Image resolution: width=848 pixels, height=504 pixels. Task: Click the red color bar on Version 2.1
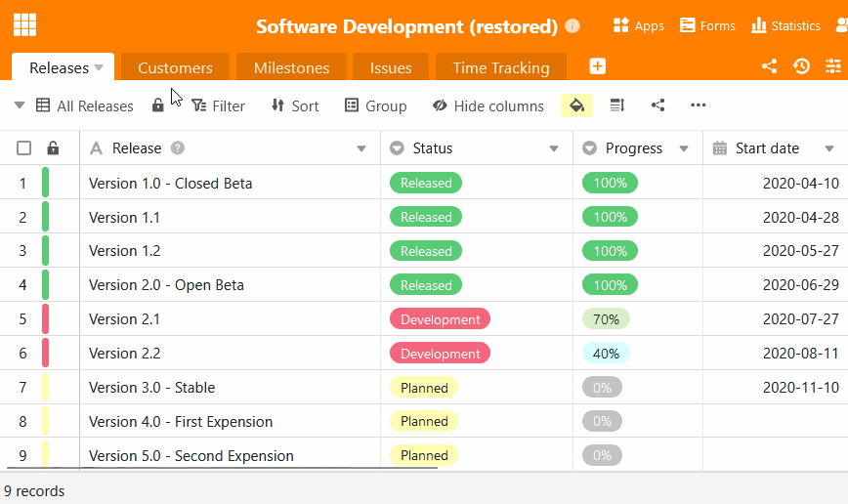(45, 319)
